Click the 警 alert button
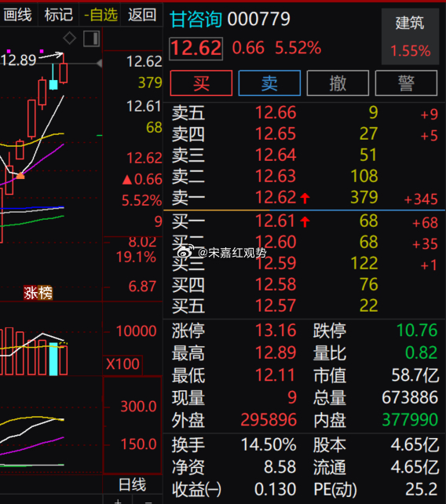The image size is (446, 504). coord(406,83)
